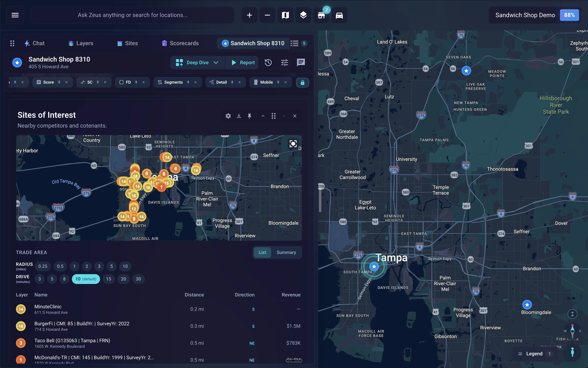Viewport: 588px width, 368px height.
Task: Click the 88% score badge
Action: [x=569, y=15]
